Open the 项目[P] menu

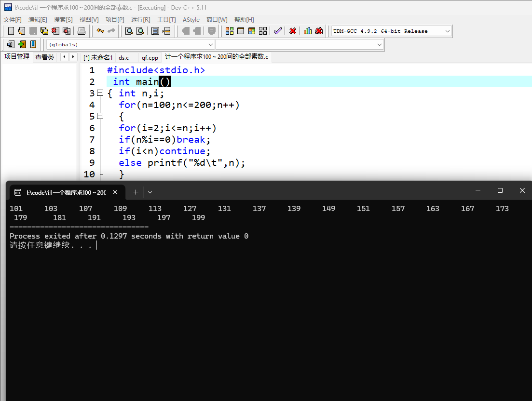tap(115, 20)
